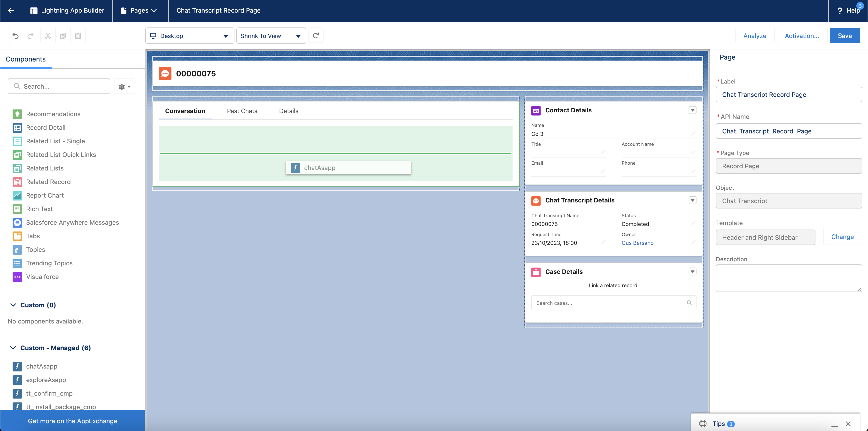Click the undo arrow icon

click(x=15, y=36)
